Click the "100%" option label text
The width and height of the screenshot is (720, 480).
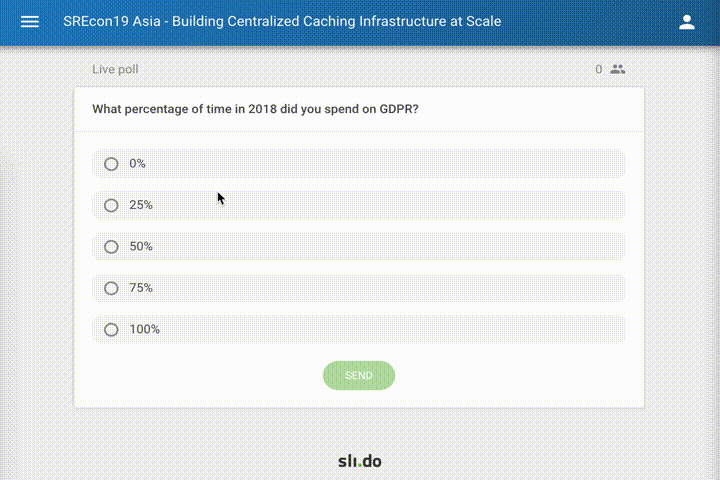click(x=145, y=330)
